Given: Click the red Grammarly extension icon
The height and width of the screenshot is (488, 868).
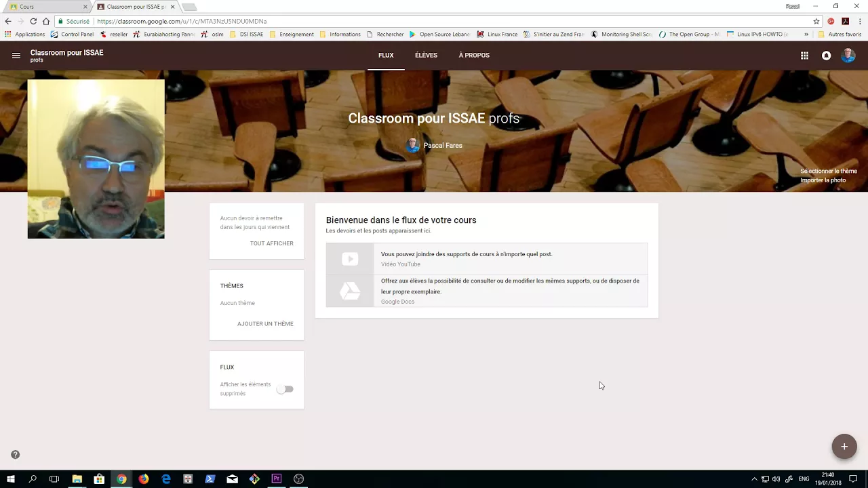Looking at the screenshot, I should [x=831, y=21].
